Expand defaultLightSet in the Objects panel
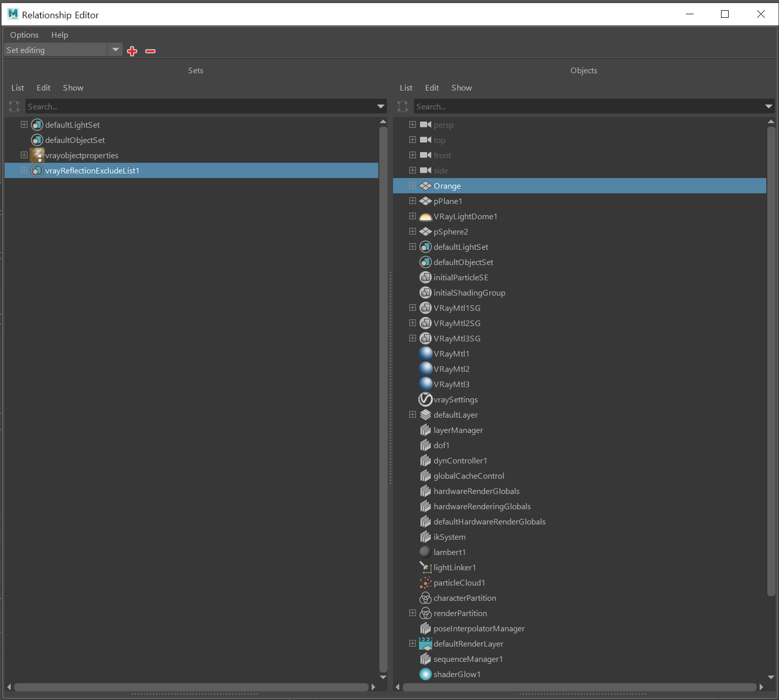 click(412, 246)
